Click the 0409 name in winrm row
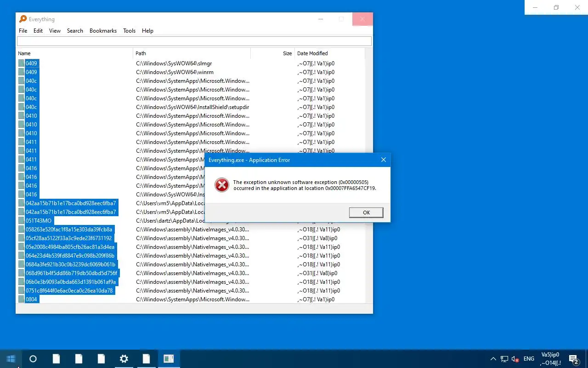Screen dimensions: 588x368 click(31, 72)
